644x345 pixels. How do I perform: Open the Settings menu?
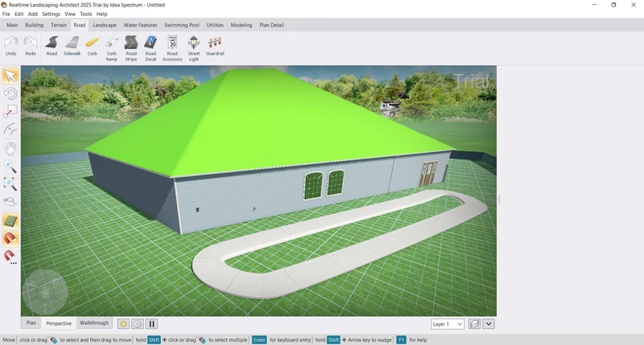coord(51,14)
